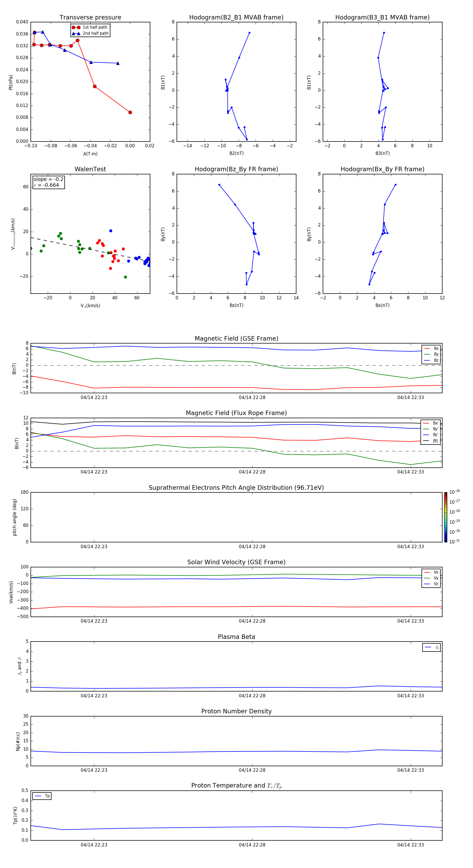The width and height of the screenshot is (473, 868).
Task: Click the "Magnetic Field (Flux Rope Frame)" title
Action: click(x=236, y=413)
